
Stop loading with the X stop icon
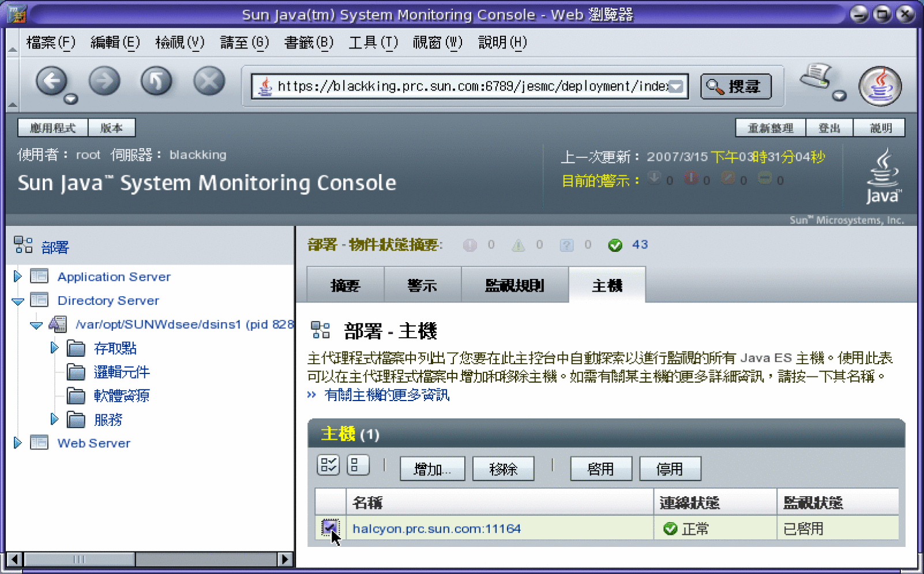[209, 81]
